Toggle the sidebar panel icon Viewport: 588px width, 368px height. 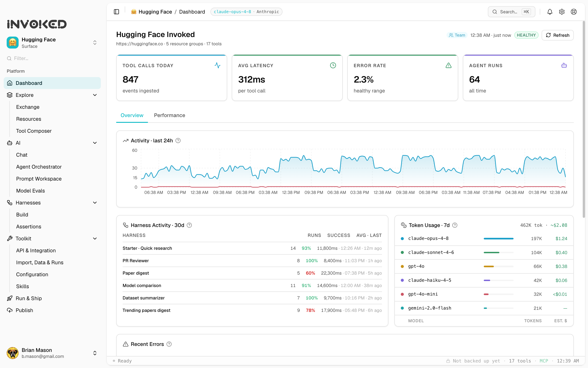point(116,12)
